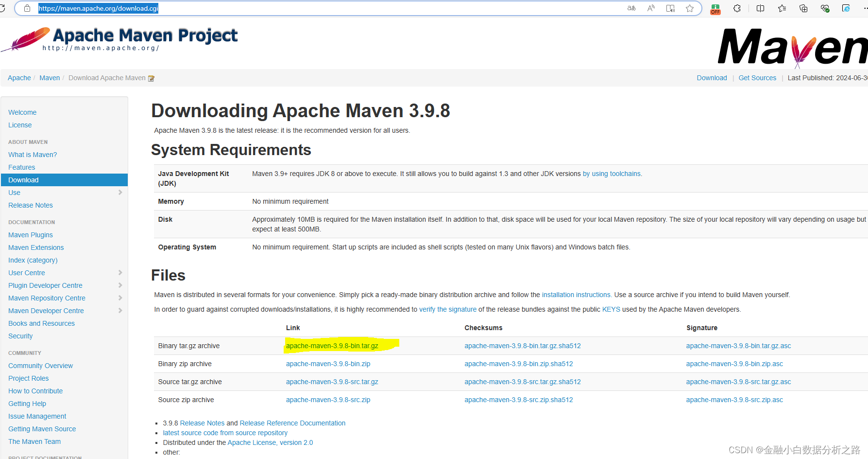The width and height of the screenshot is (868, 459).
Task: Click the Apache Maven Project feather logo
Action: (119, 39)
